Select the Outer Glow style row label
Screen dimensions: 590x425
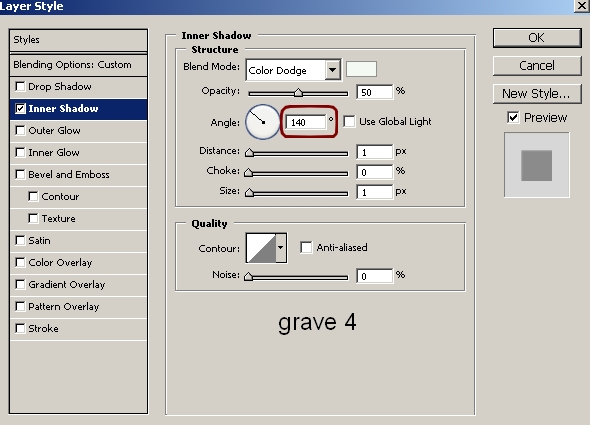coord(54,131)
